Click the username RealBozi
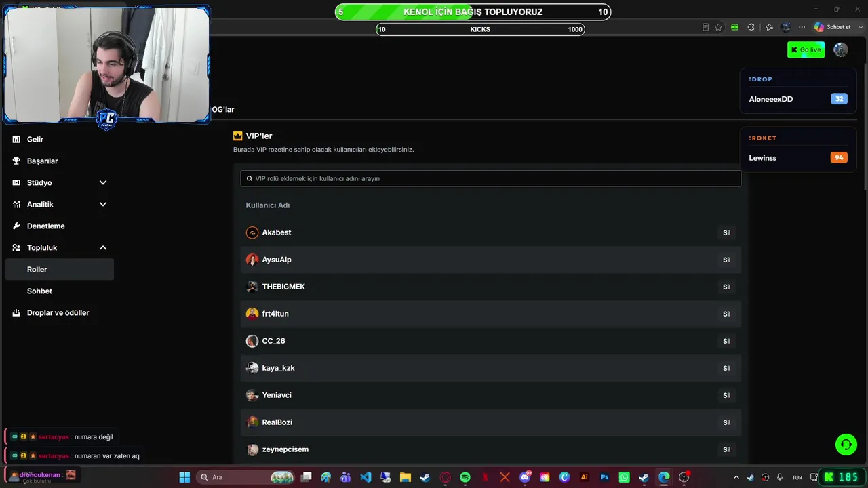Image resolution: width=868 pixels, height=488 pixels. click(x=277, y=422)
